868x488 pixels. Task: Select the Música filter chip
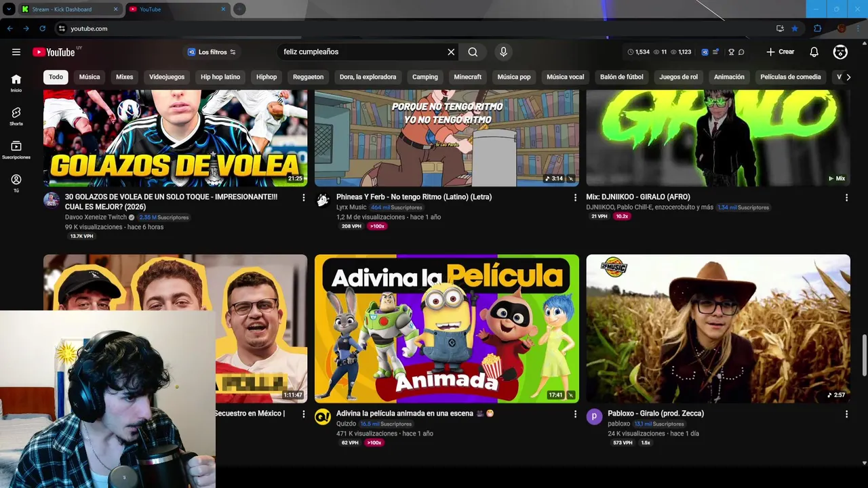point(90,77)
